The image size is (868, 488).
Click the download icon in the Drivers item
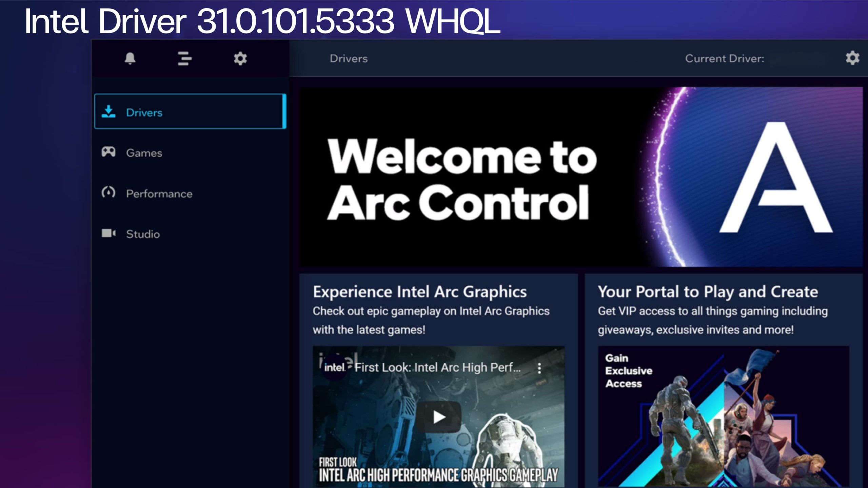(x=108, y=111)
